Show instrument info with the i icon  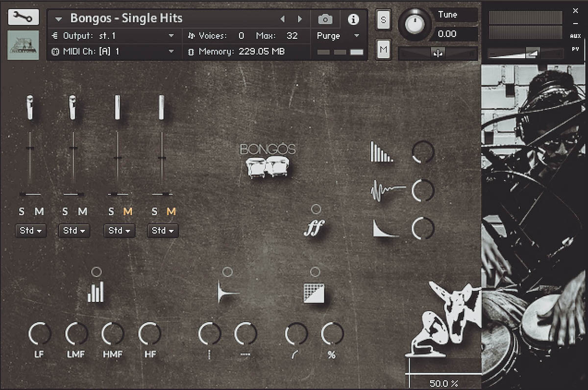coord(353,19)
